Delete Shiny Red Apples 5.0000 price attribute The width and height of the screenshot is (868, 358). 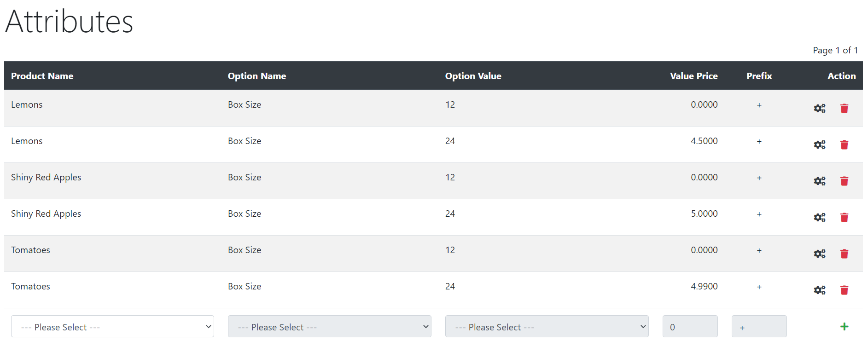coord(844,217)
